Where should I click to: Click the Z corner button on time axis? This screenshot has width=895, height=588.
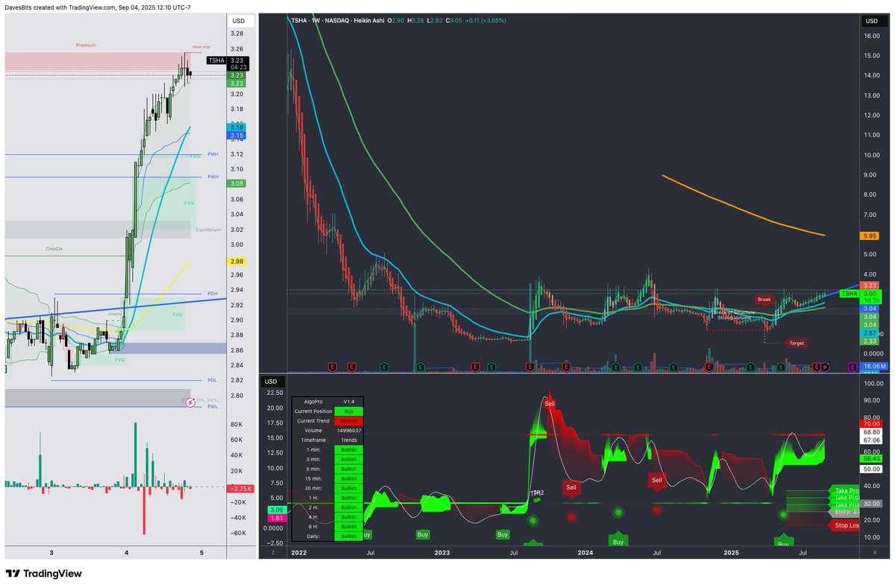point(273,553)
